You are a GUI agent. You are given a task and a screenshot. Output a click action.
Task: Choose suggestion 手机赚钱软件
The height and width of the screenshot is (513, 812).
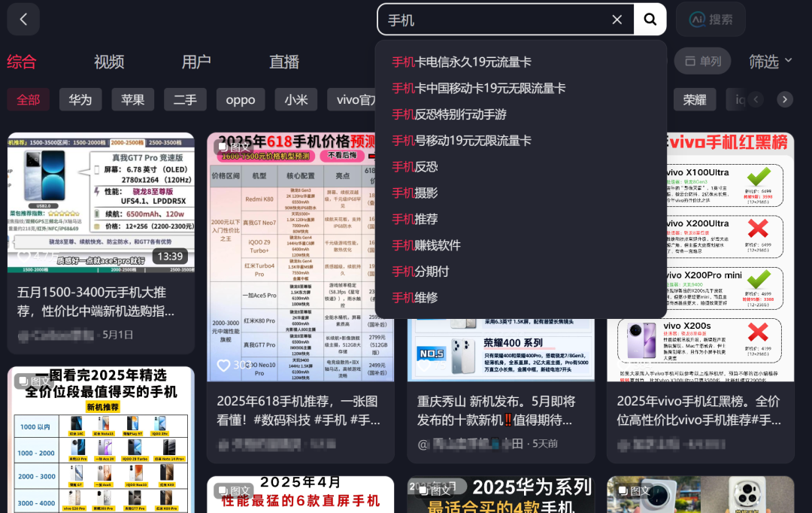pyautogui.click(x=520, y=245)
